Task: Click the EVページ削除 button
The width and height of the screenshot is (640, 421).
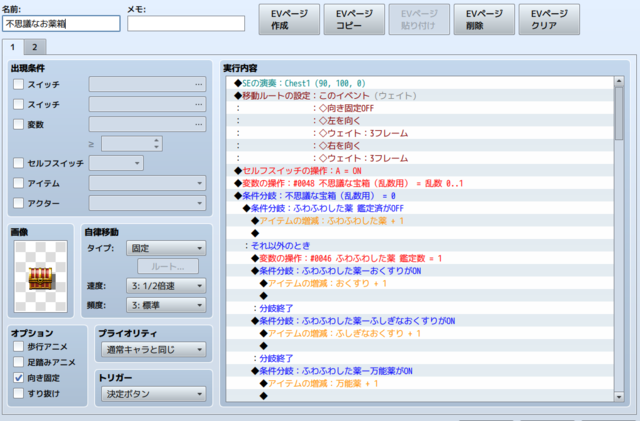Action: pos(484,19)
